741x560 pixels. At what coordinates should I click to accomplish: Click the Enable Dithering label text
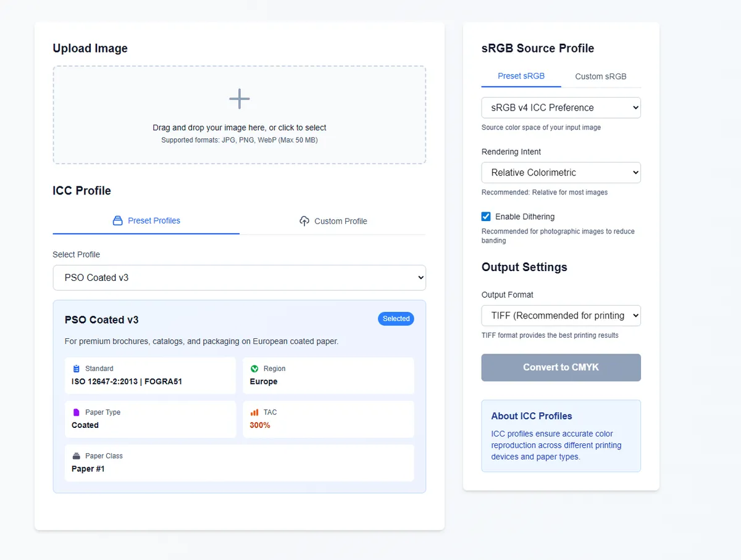[x=525, y=217]
